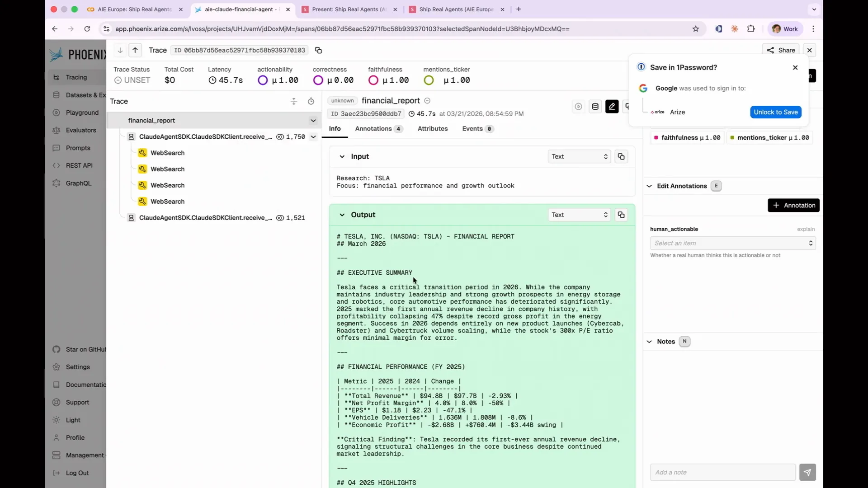This screenshot has height=488, width=868.
Task: Click the + Annotation button
Action: coord(793,205)
